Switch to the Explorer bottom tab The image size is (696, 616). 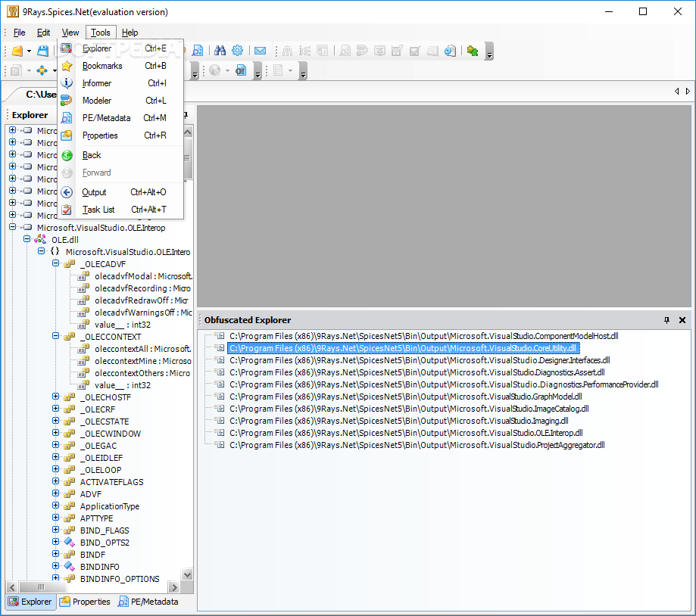click(30, 602)
